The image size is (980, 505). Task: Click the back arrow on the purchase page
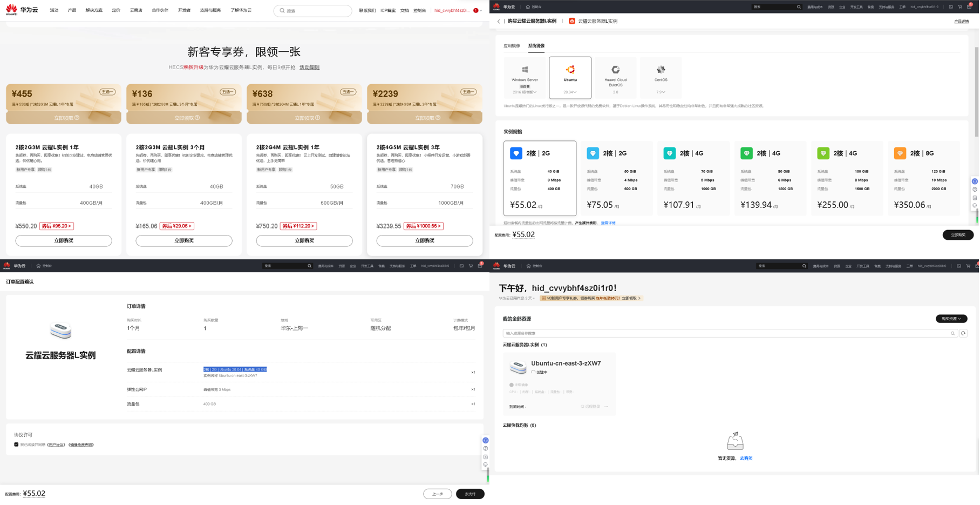(499, 21)
